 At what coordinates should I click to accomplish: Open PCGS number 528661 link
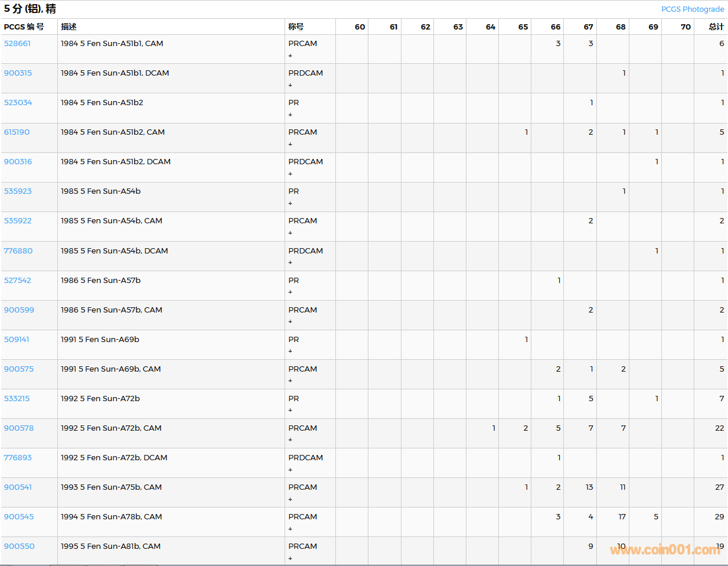[17, 44]
